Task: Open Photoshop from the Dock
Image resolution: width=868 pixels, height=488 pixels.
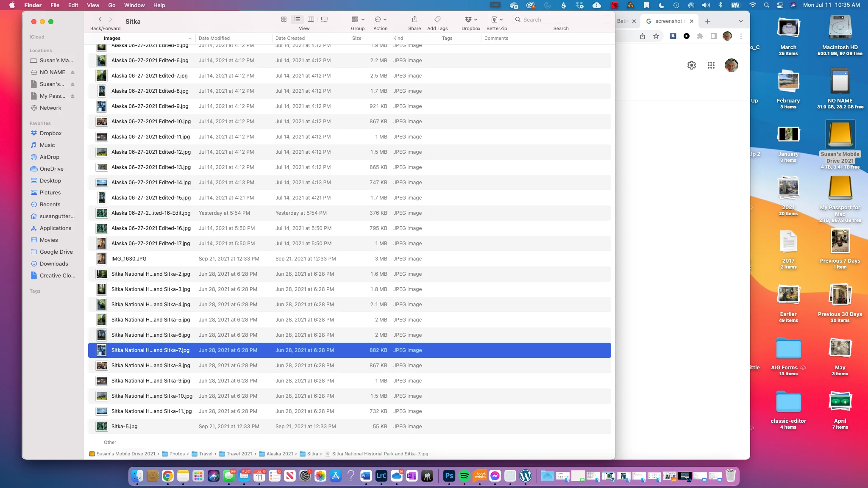Action: coord(449,476)
